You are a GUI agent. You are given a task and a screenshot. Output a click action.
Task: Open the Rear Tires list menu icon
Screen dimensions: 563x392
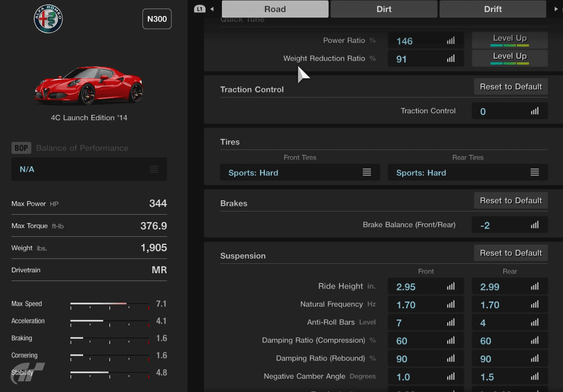click(535, 172)
